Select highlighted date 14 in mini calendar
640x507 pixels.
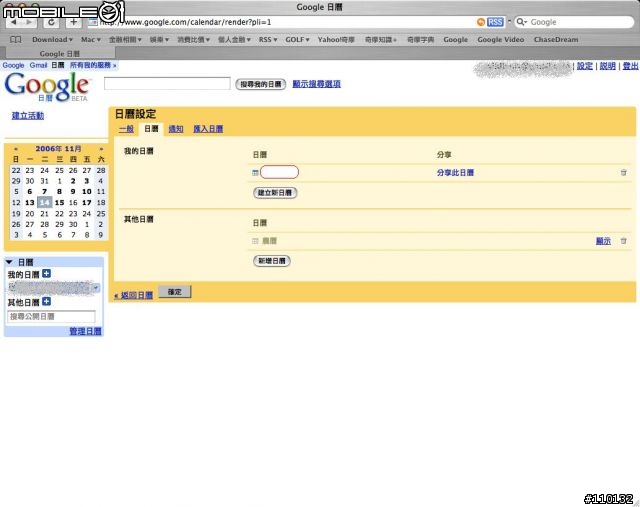pyautogui.click(x=44, y=202)
